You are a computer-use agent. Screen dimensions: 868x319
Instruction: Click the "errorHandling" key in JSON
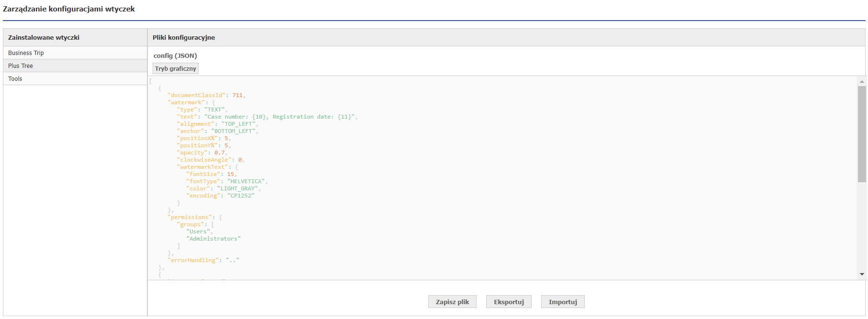point(193,261)
